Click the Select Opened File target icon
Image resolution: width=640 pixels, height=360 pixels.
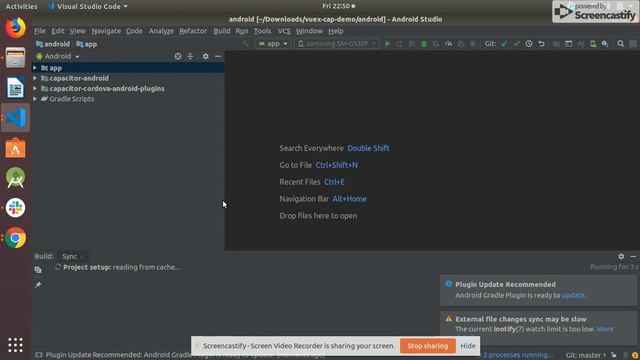click(178, 56)
